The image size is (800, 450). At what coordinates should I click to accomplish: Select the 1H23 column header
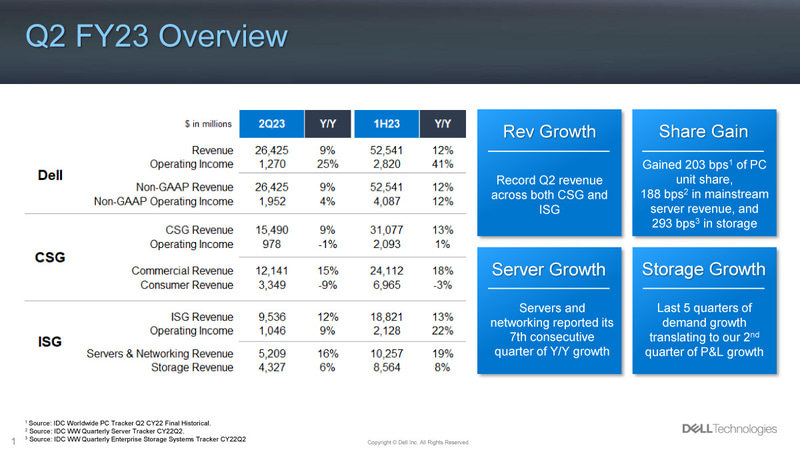[387, 124]
